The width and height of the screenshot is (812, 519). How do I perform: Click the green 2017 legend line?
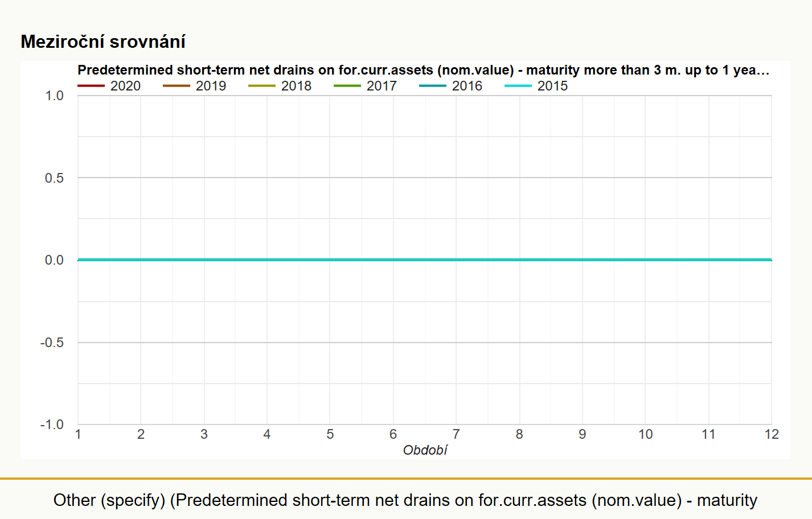tap(347, 86)
